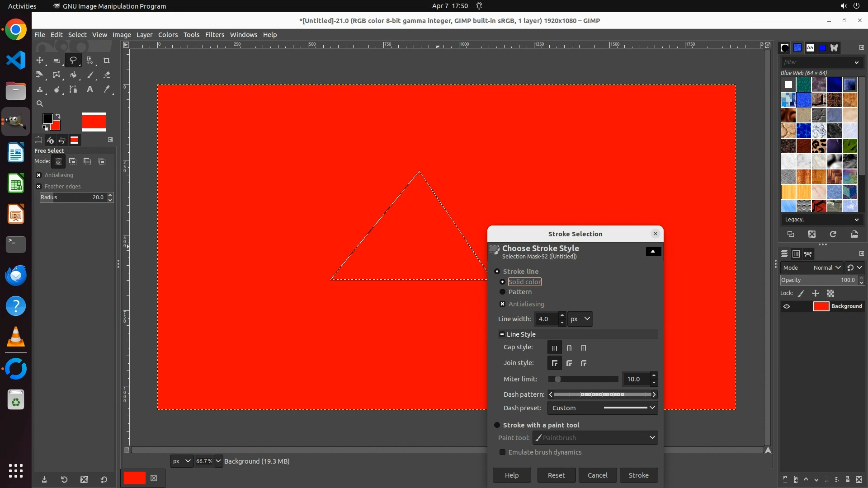Toggle Feather edges checkbox
Viewport: 868px width, 488px height.
(39, 186)
